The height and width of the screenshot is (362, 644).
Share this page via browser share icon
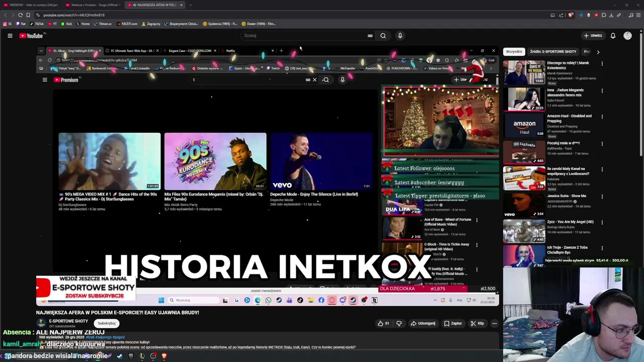tap(561, 15)
